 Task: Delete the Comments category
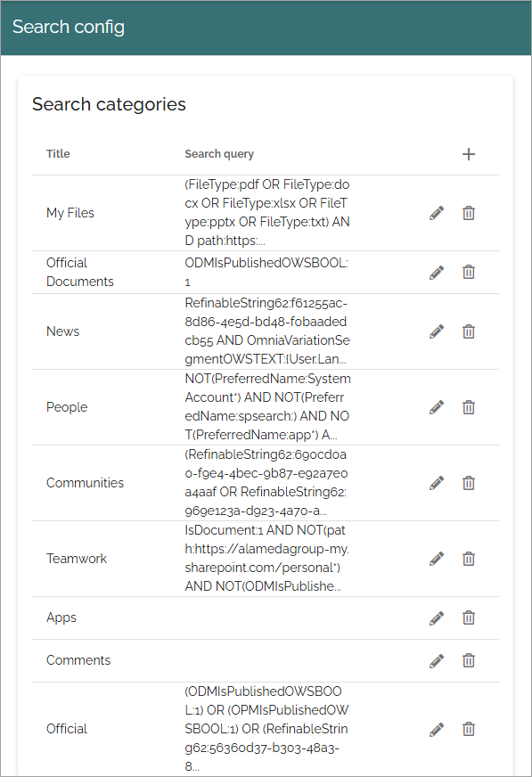[469, 660]
